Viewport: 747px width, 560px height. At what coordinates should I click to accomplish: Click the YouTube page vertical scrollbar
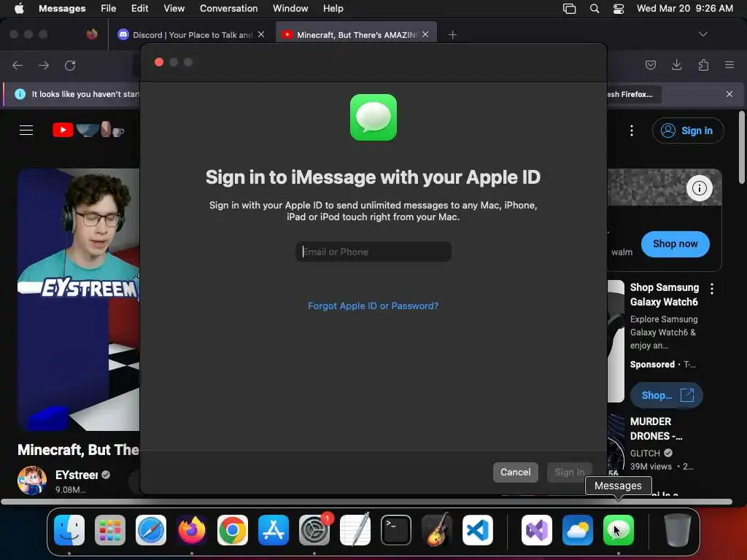point(741,147)
